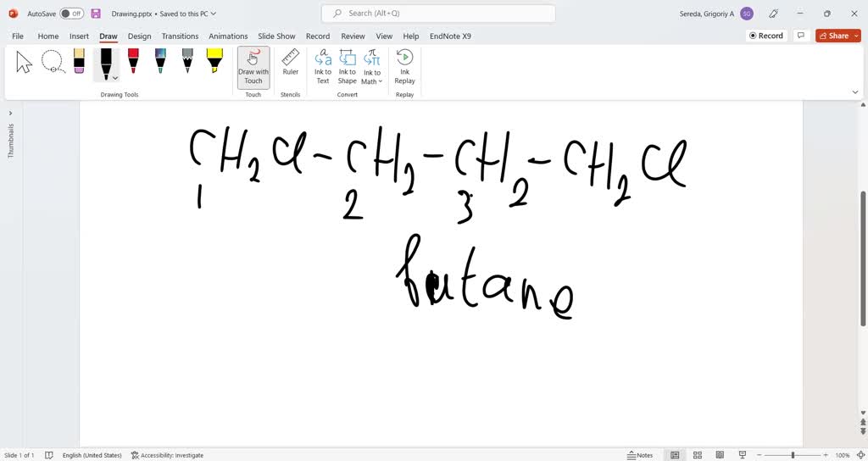The height and width of the screenshot is (461, 868).
Task: Open black pen options dropdown
Action: click(115, 78)
